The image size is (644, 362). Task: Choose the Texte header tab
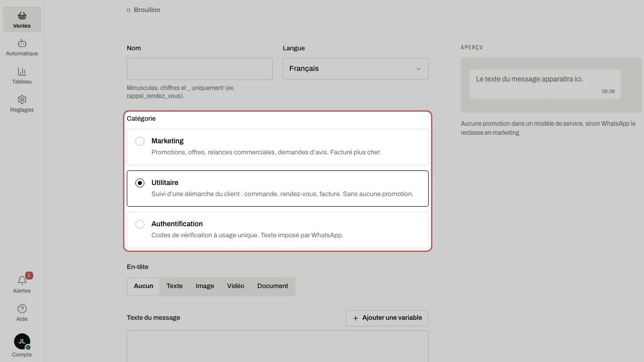175,286
